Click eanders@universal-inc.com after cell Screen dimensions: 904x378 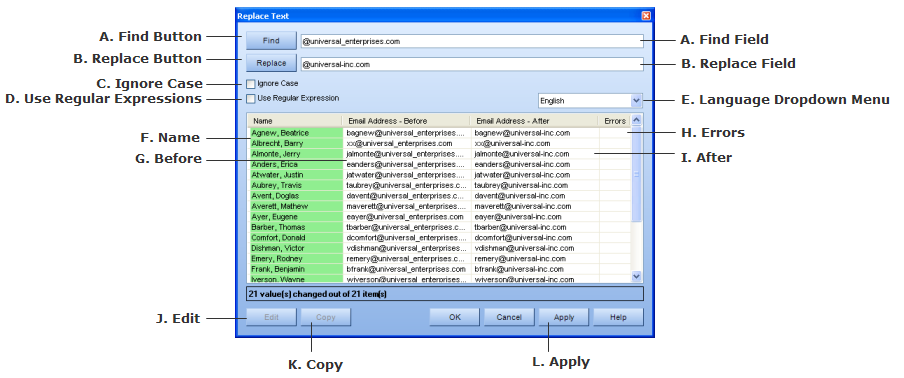tap(534, 164)
